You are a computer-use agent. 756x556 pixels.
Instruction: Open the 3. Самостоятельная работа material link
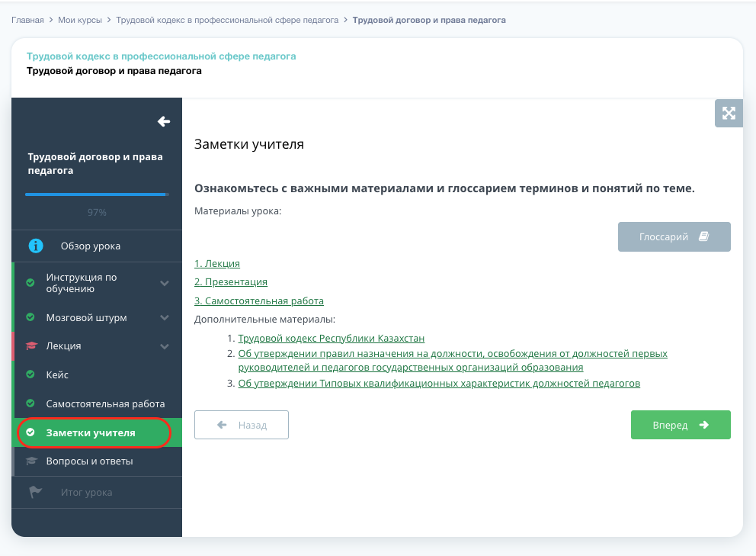[259, 300]
